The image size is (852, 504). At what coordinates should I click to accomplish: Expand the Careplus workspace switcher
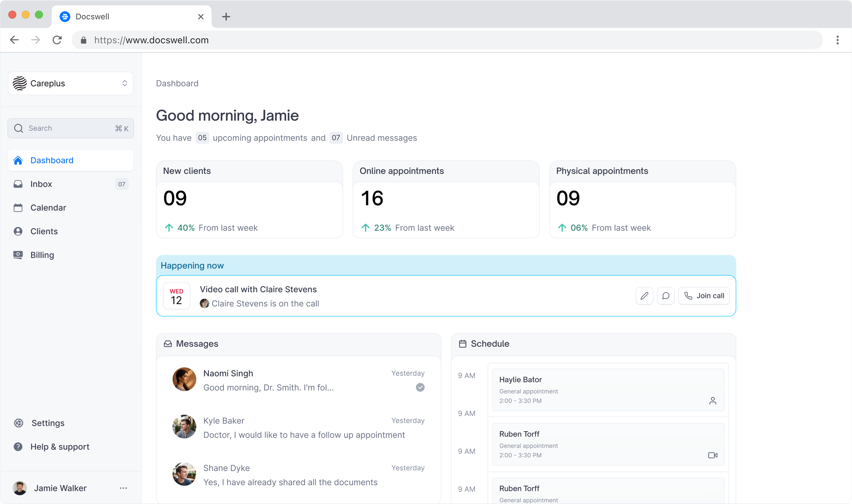(x=71, y=83)
